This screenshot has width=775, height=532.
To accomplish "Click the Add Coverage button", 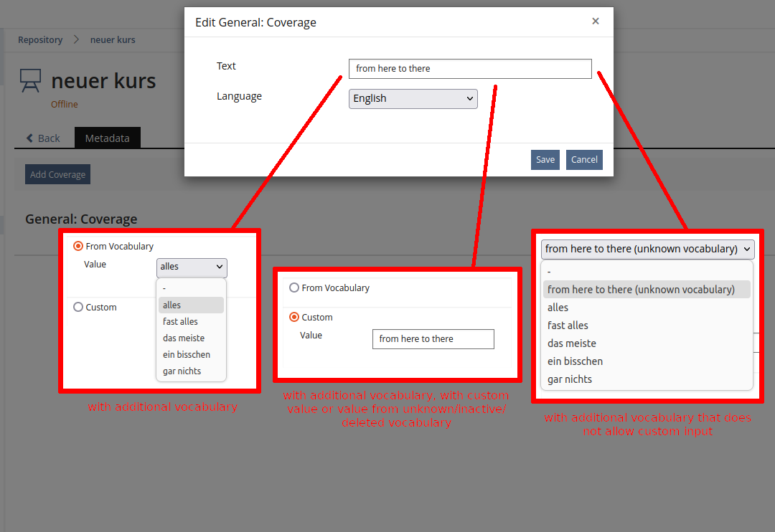I will point(57,174).
